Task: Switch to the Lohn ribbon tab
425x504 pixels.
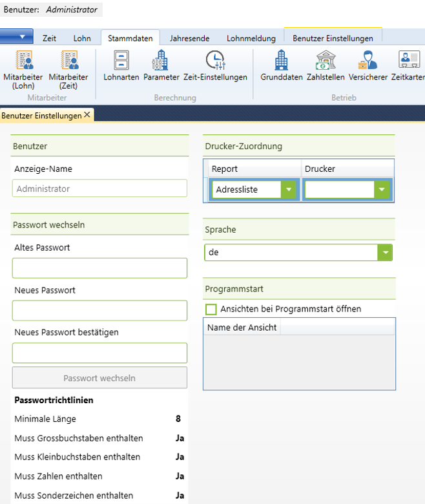Action: [x=82, y=38]
